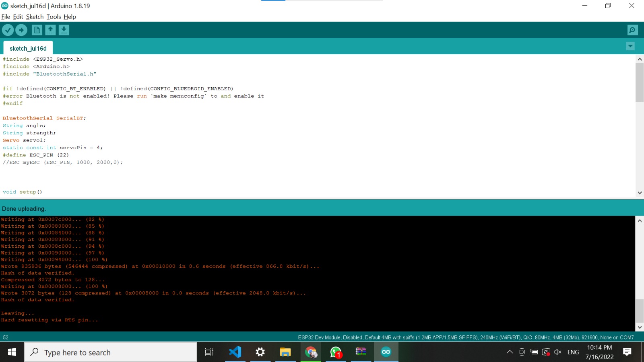This screenshot has width=644, height=362.
Task: Click editor scrollbar down arrow
Action: (640, 193)
